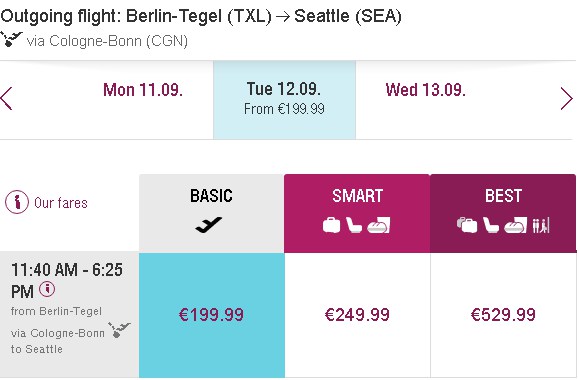Click the double baggage icon under BEST

[x=467, y=225]
